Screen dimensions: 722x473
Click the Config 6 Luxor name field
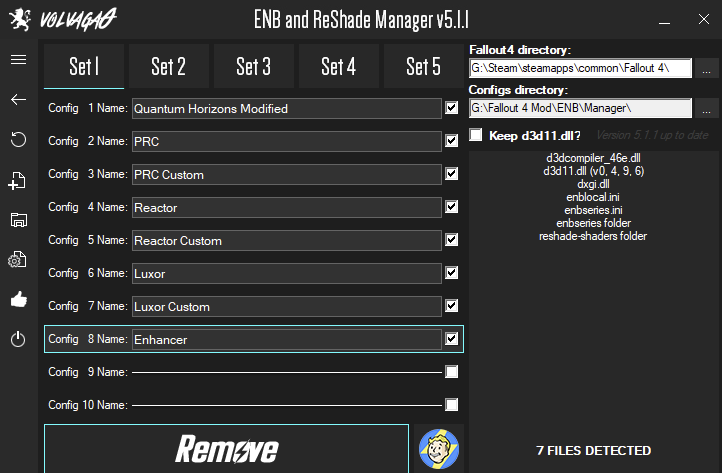point(286,274)
